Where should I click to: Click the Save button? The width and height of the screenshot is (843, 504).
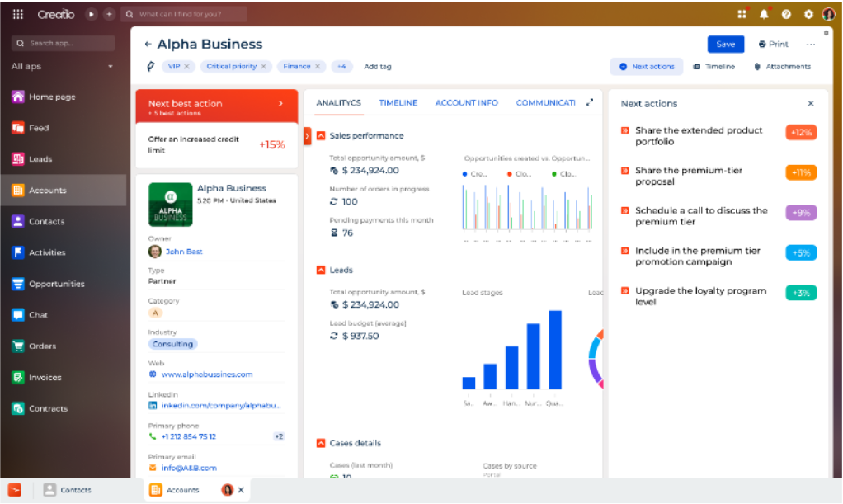725,44
